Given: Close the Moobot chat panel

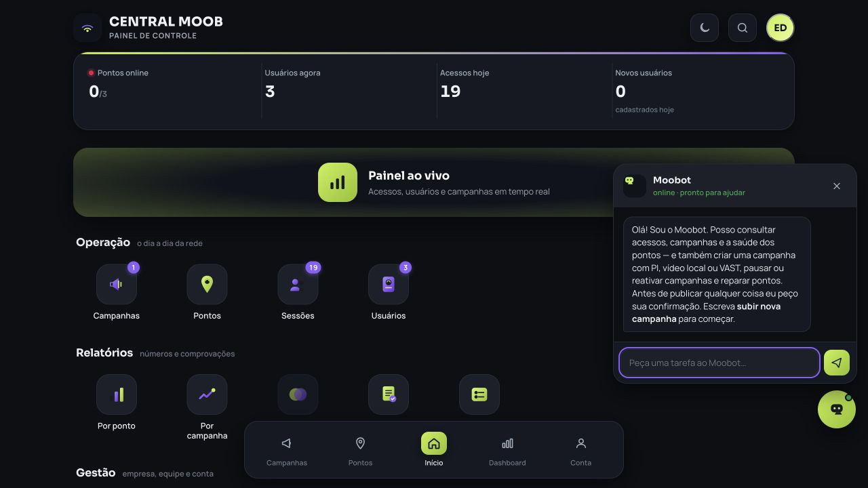Looking at the screenshot, I should coord(837,186).
